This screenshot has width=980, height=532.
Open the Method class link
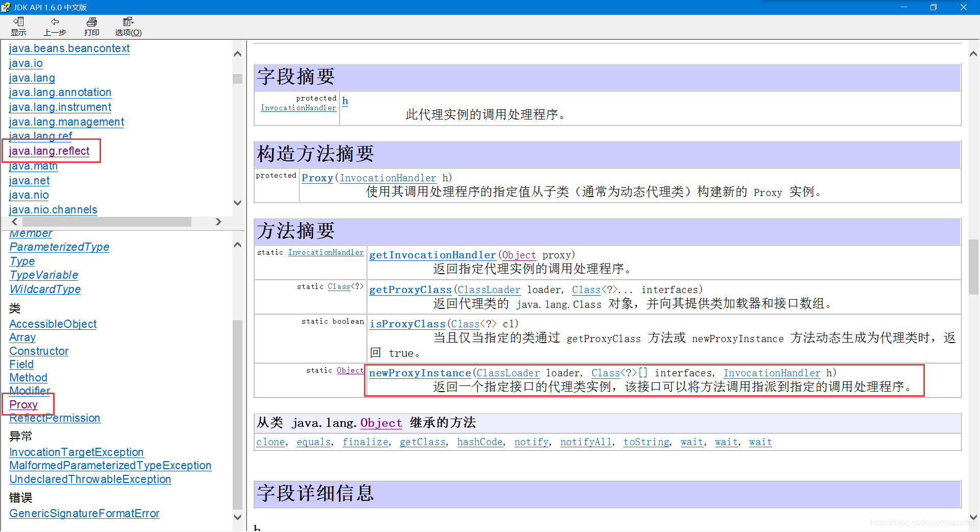coord(28,378)
